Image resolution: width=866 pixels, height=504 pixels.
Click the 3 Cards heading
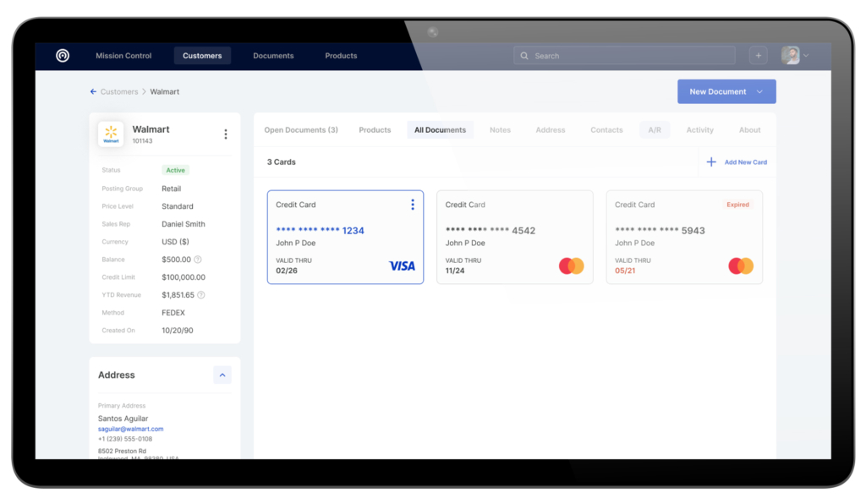281,162
